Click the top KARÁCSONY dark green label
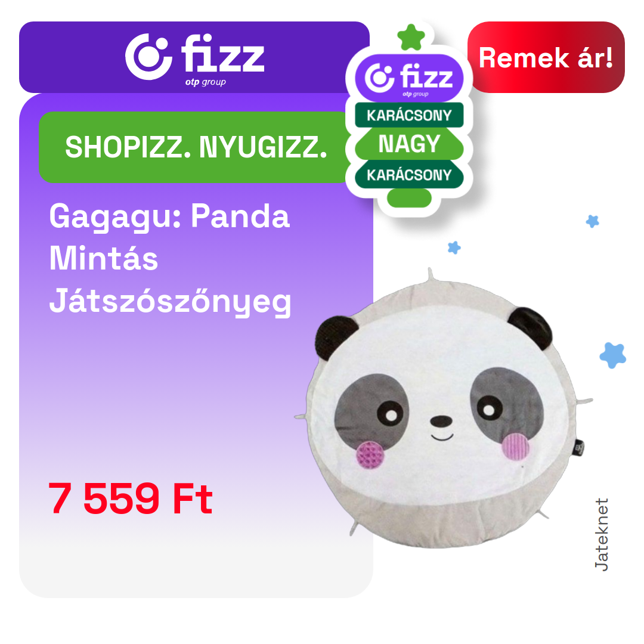 [x=409, y=116]
